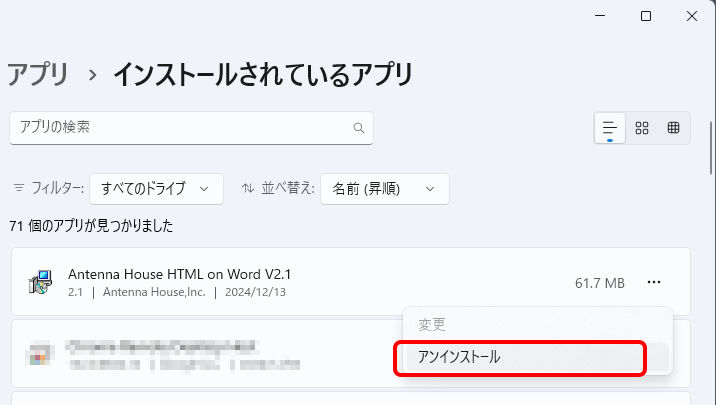Click the blurred app's icon
Viewport: 716px width, 405px height.
(39, 354)
